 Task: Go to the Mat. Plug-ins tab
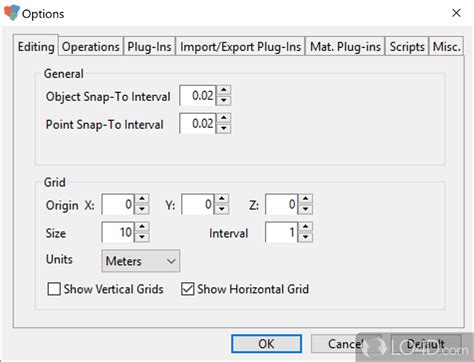pos(345,46)
